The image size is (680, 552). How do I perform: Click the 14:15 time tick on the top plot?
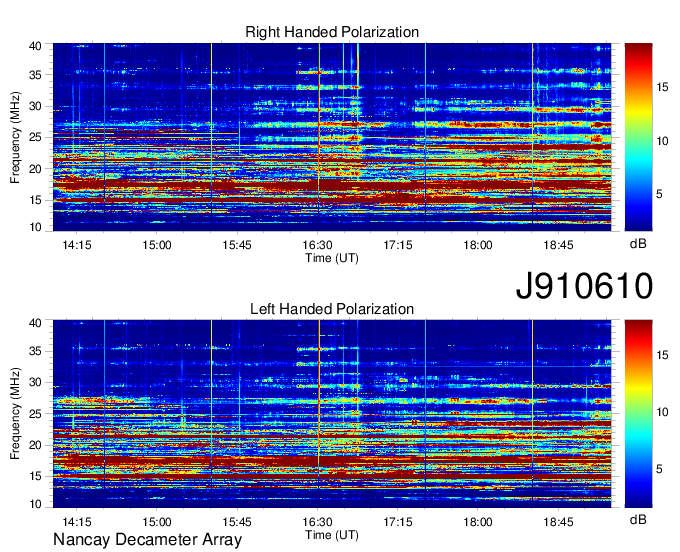tap(77, 245)
